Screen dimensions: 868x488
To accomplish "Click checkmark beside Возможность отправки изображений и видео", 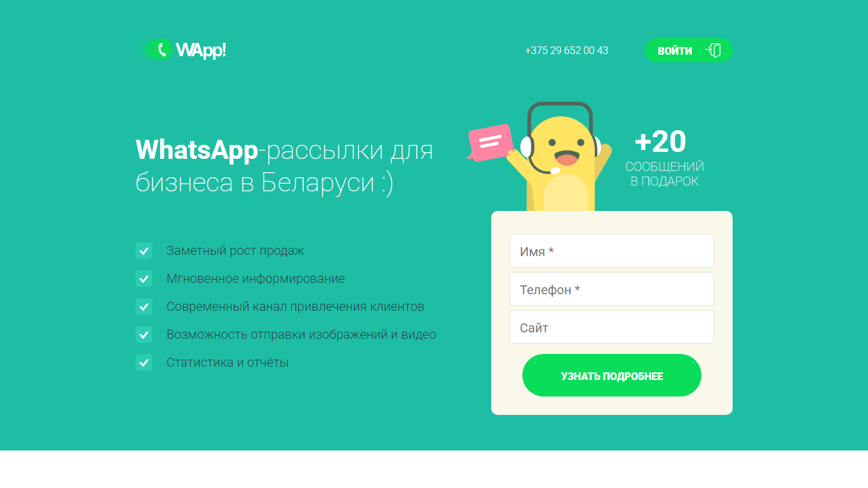I will pos(144,334).
